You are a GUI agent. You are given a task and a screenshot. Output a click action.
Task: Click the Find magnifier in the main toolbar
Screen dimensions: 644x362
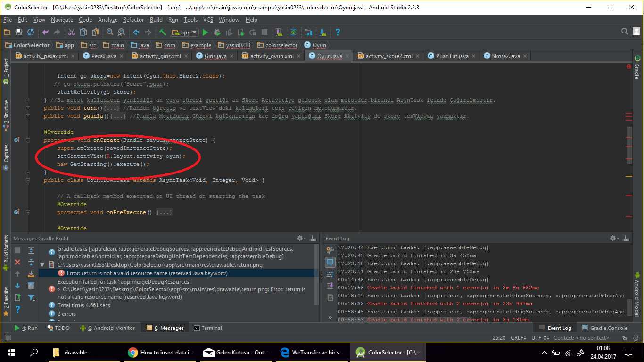click(110, 32)
